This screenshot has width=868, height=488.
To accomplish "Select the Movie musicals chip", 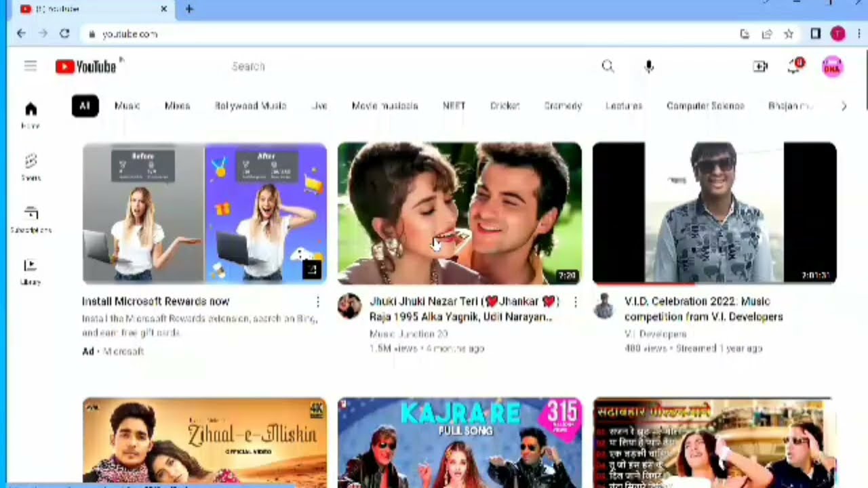I will (384, 106).
